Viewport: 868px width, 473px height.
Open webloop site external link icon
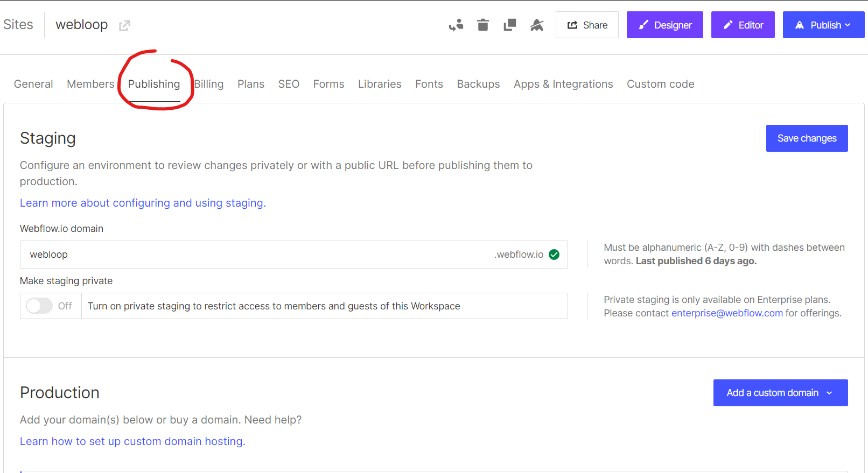click(x=124, y=25)
